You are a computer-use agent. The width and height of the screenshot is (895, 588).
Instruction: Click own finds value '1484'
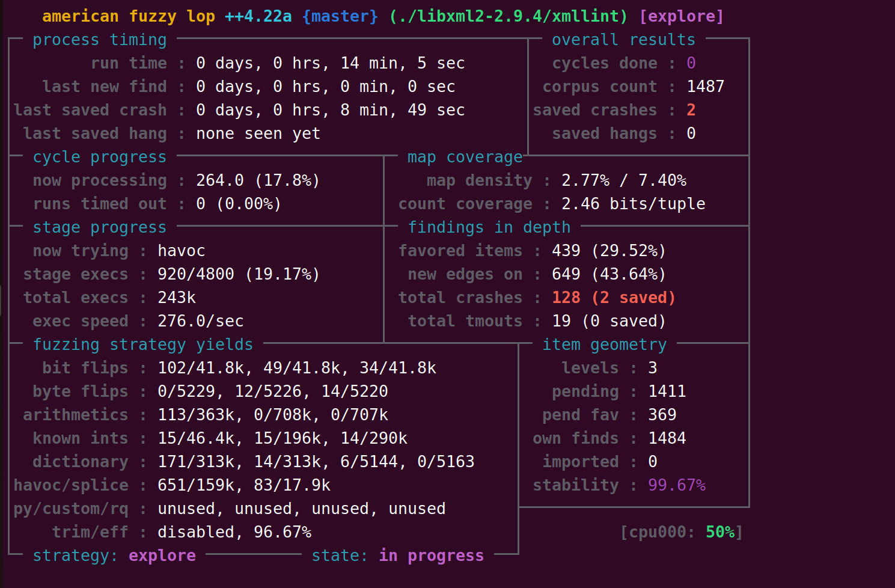[667, 438]
